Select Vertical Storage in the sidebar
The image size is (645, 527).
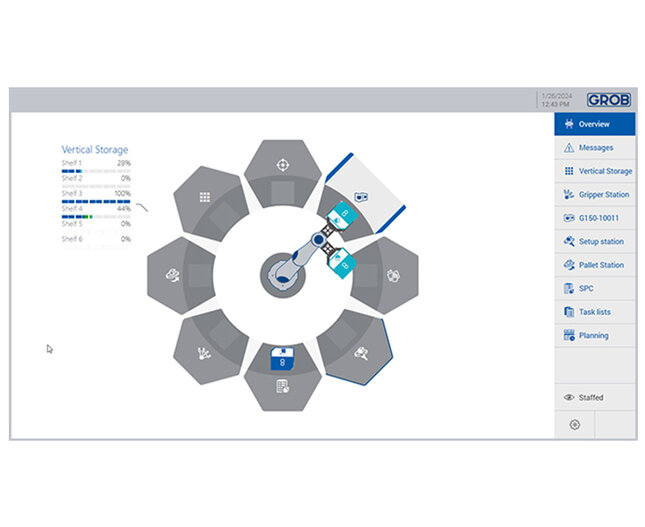pos(594,171)
